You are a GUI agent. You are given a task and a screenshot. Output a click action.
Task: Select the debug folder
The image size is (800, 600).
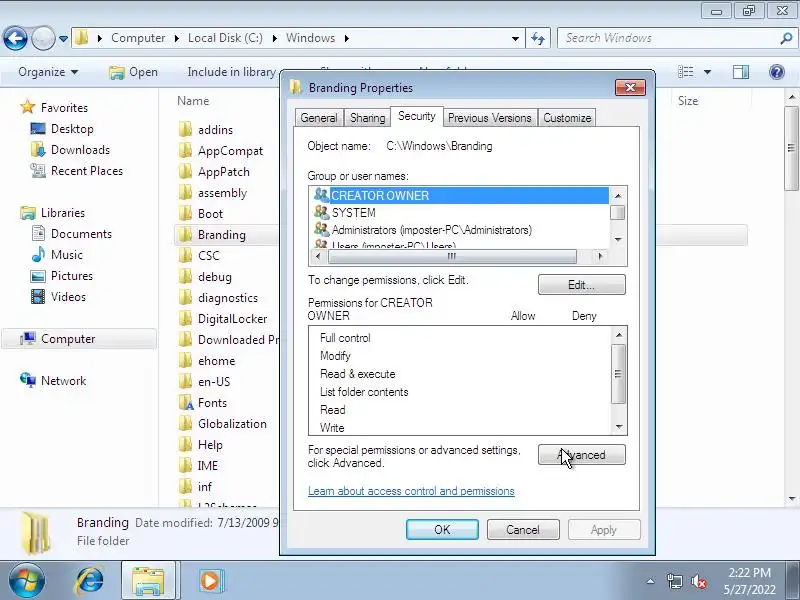coord(205,277)
